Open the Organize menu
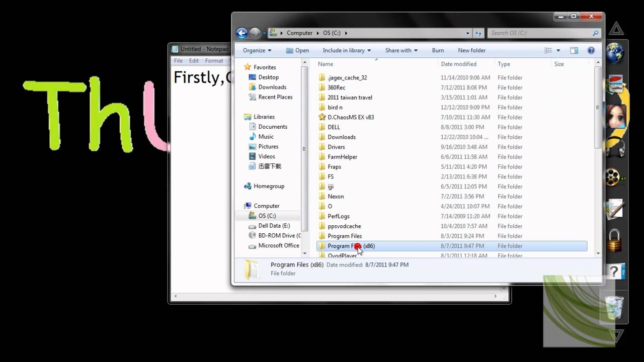644x362 pixels. point(257,50)
